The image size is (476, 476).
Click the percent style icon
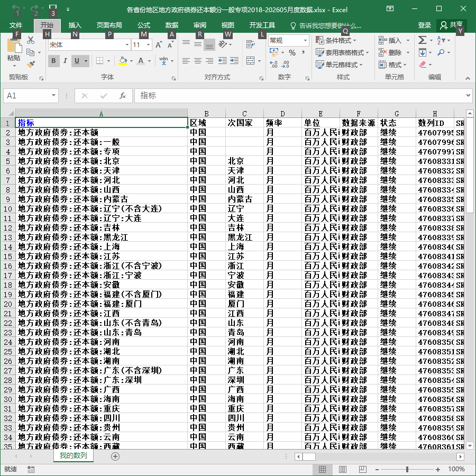pos(292,53)
